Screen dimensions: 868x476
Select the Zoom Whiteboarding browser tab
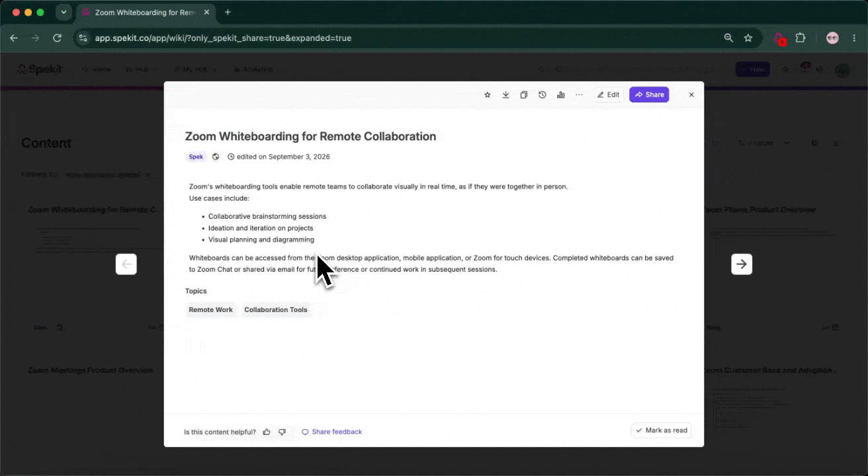[x=146, y=13]
